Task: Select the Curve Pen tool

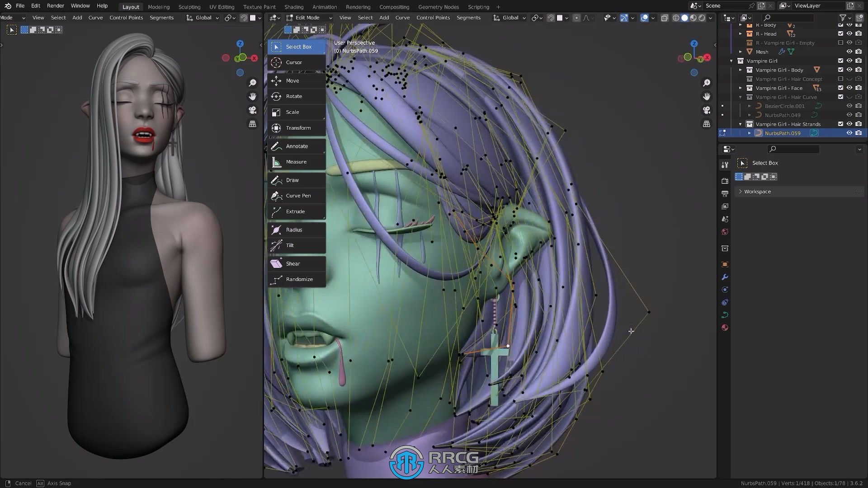Action: click(x=298, y=196)
